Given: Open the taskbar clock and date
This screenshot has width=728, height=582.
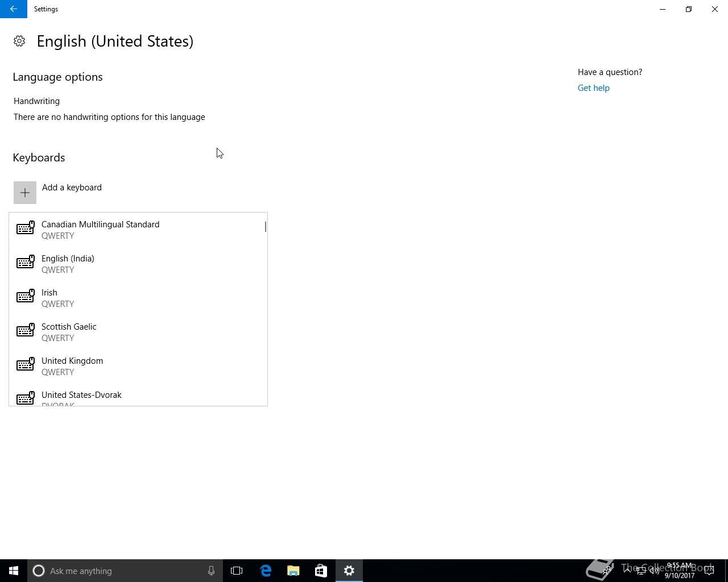Looking at the screenshot, I should point(680,571).
